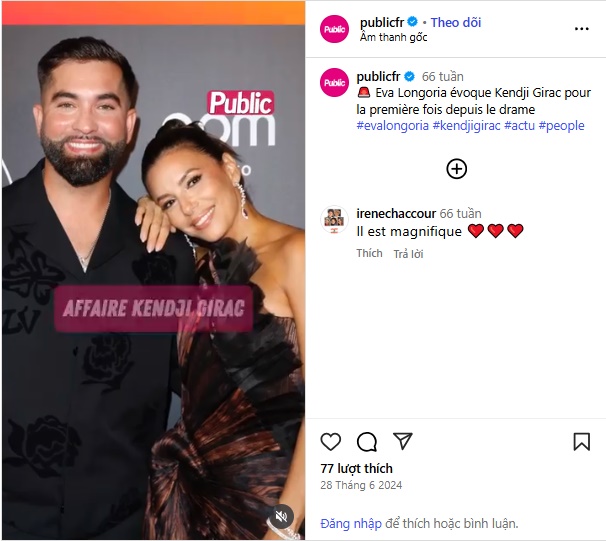606x541 pixels.
Task: Save post with bookmark icon
Action: pyautogui.click(x=582, y=442)
